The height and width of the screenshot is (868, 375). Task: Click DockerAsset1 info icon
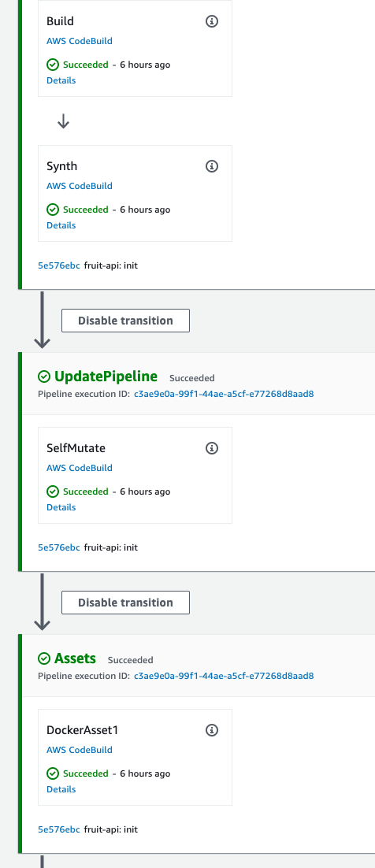(212, 730)
